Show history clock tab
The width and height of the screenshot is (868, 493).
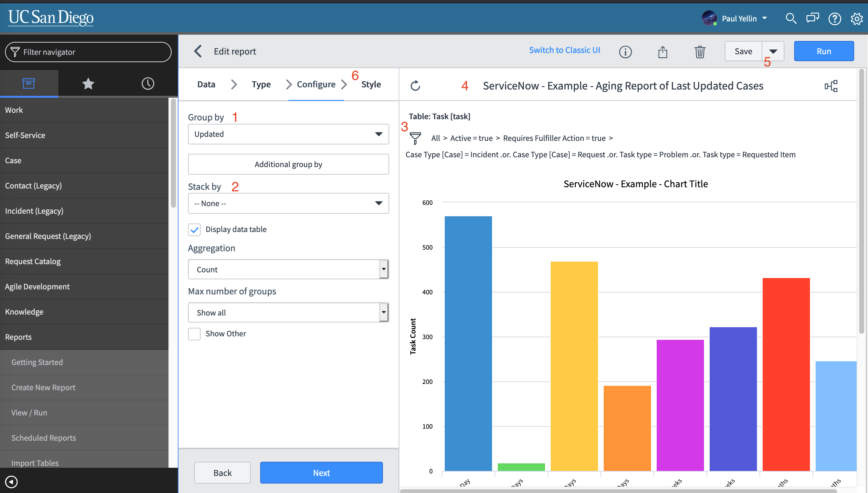tap(148, 83)
